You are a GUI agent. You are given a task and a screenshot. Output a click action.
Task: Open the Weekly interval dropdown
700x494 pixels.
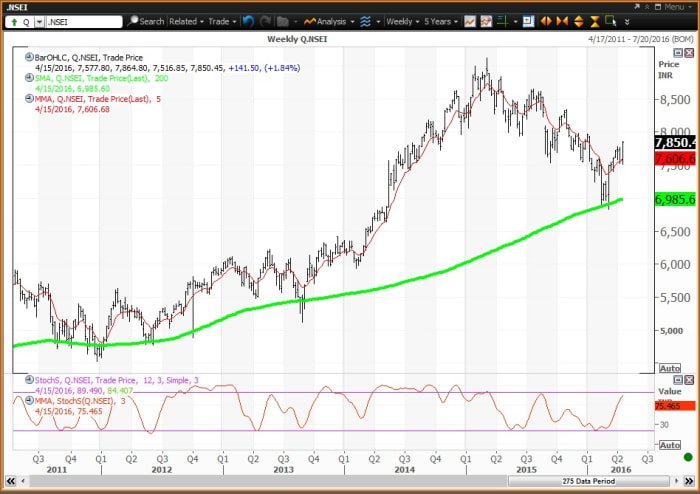point(404,20)
